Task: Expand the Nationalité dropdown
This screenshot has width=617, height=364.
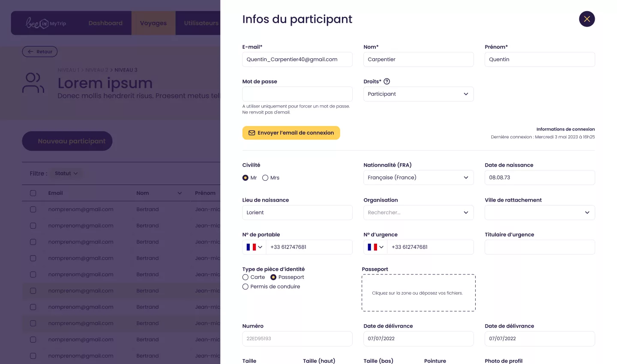Action: [x=418, y=178]
